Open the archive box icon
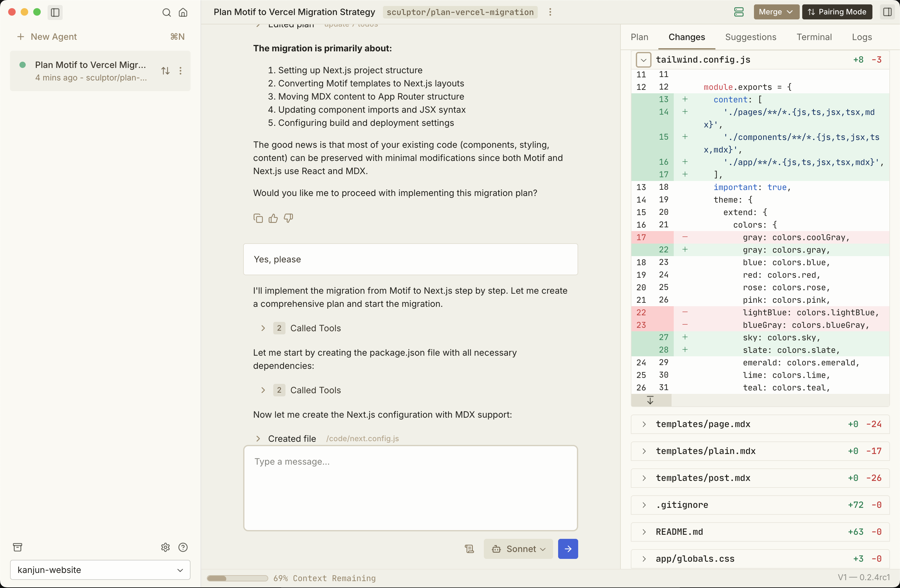900x588 pixels. click(x=18, y=547)
